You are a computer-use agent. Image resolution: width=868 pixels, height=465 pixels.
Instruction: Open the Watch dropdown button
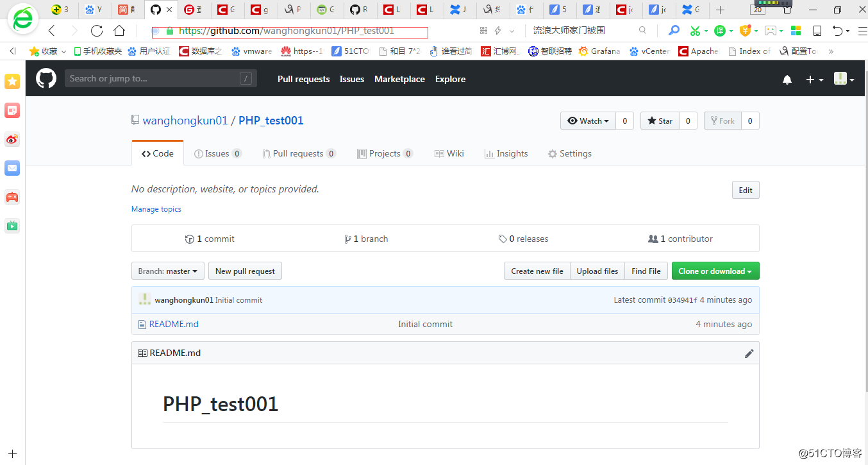588,121
